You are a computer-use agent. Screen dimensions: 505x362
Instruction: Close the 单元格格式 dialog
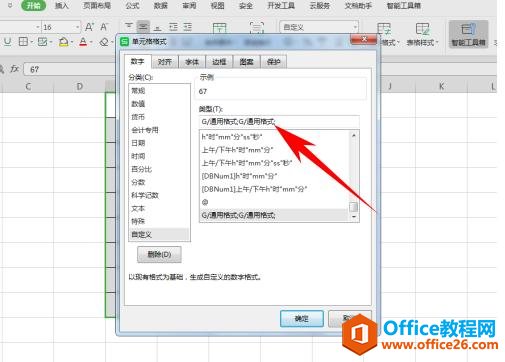[x=364, y=39]
